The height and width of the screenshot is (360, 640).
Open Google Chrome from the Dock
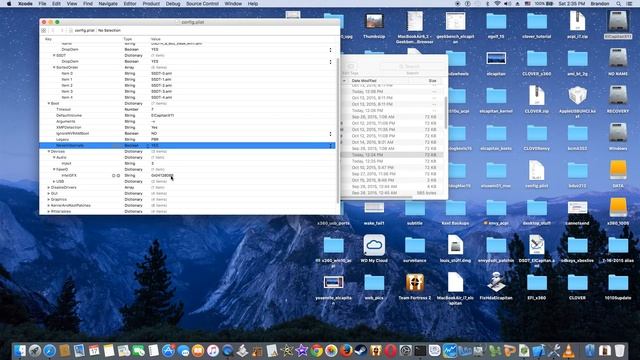316,350
